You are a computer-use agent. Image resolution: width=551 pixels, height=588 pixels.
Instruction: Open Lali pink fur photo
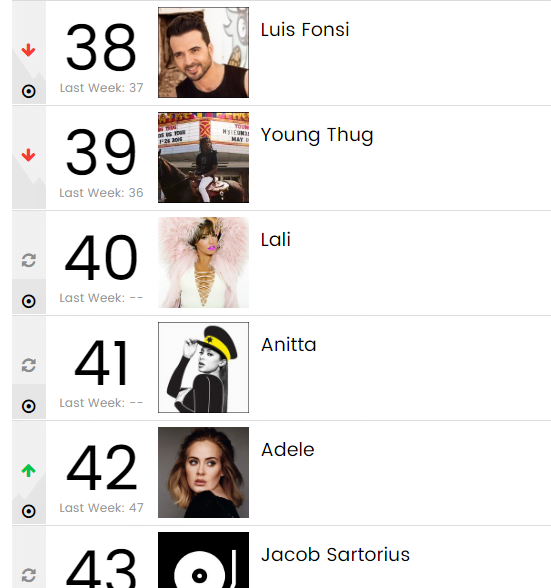(203, 262)
